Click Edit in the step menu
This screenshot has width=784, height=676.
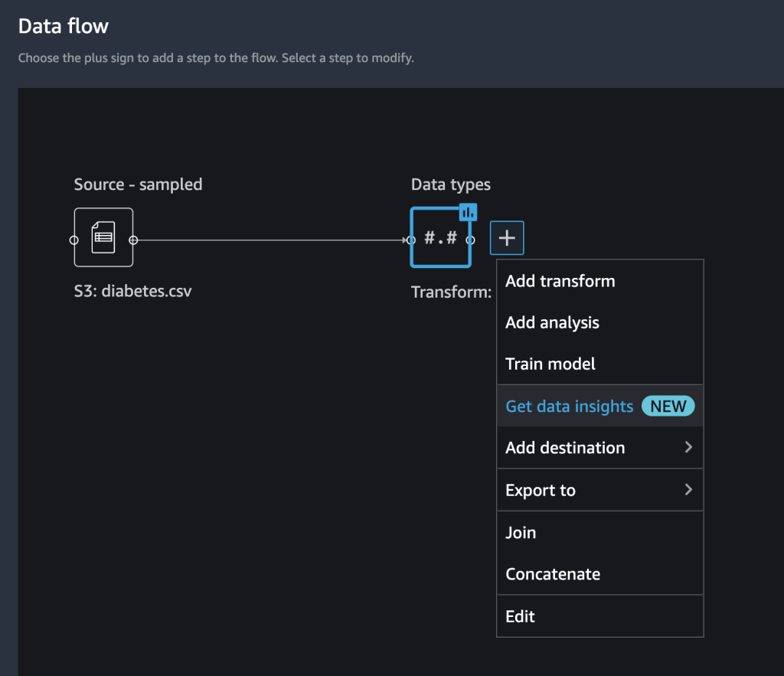click(x=520, y=616)
